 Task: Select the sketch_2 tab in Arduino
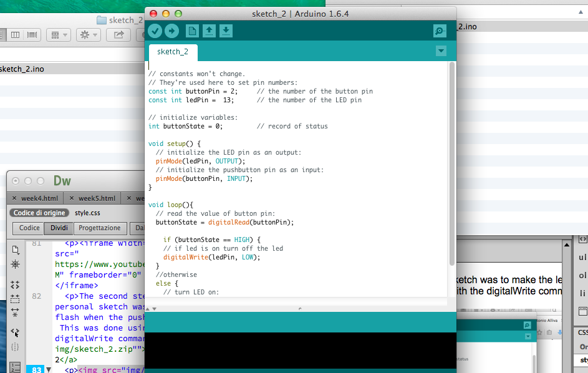coord(173,52)
